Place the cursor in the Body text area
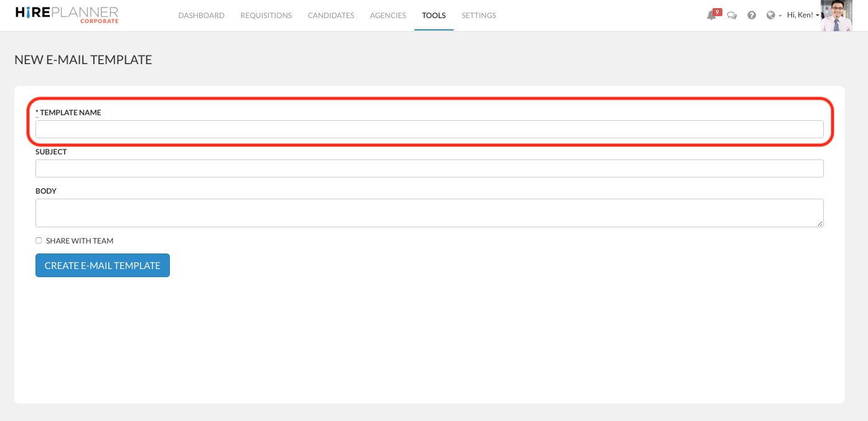Viewport: 868px width, 421px height. [429, 213]
